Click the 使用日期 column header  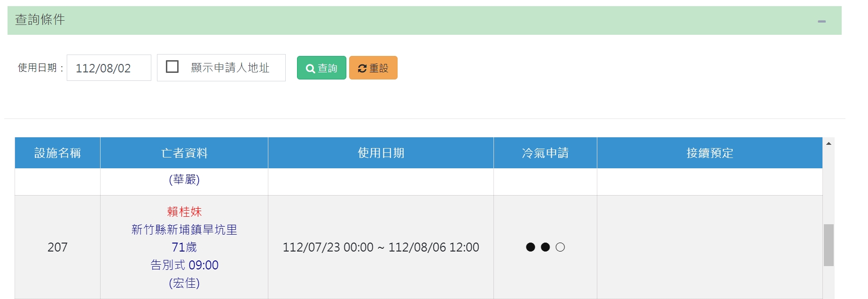(381, 153)
